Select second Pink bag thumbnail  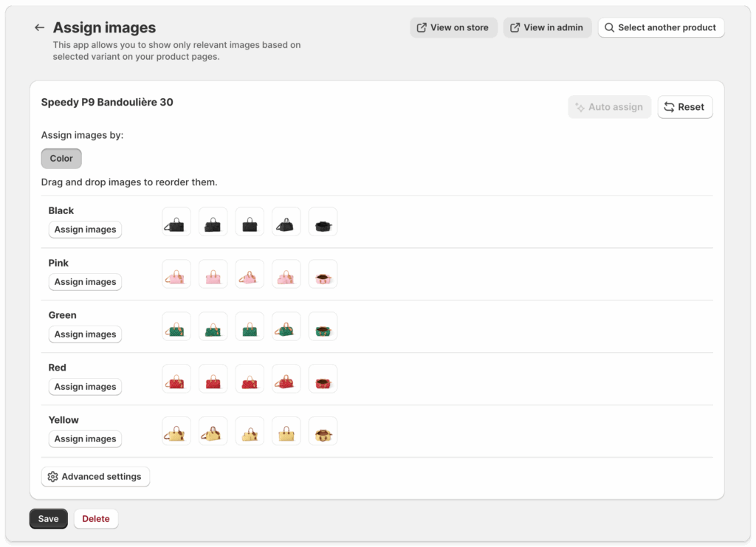click(x=213, y=274)
